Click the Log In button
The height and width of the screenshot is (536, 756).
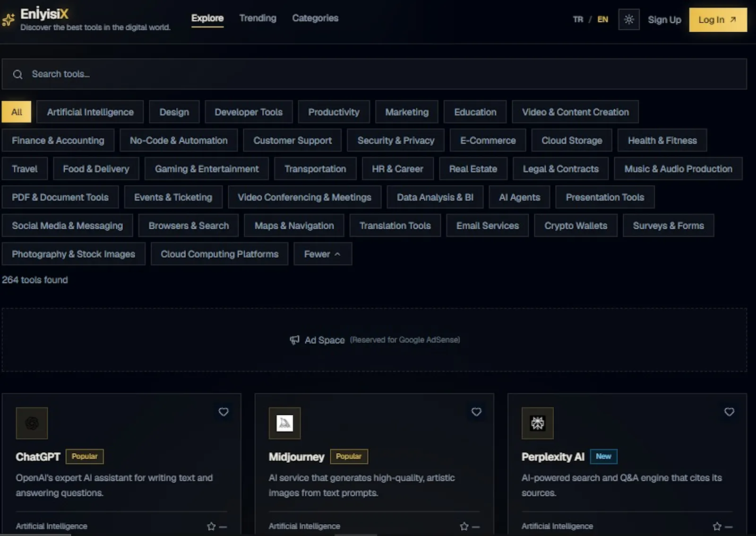pos(718,20)
